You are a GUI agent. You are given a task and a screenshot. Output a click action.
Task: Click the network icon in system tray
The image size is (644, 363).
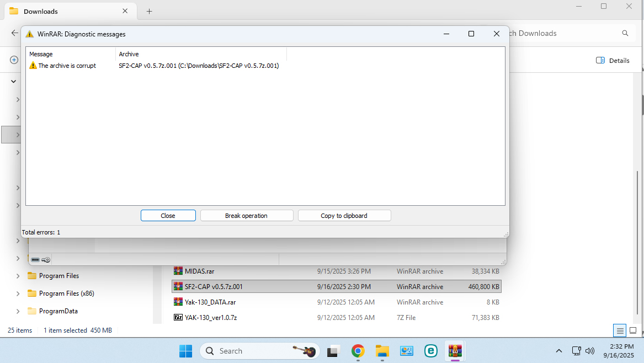click(577, 351)
